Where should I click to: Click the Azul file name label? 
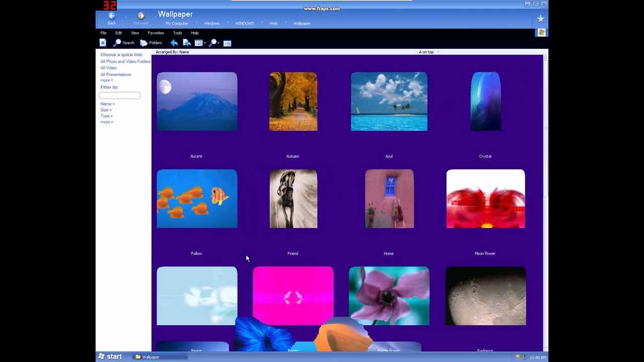[x=389, y=156]
